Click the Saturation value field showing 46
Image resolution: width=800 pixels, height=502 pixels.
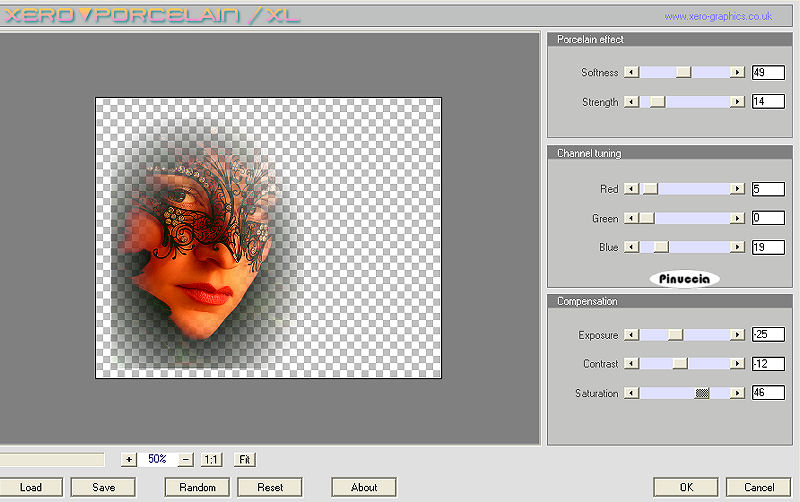pos(768,393)
